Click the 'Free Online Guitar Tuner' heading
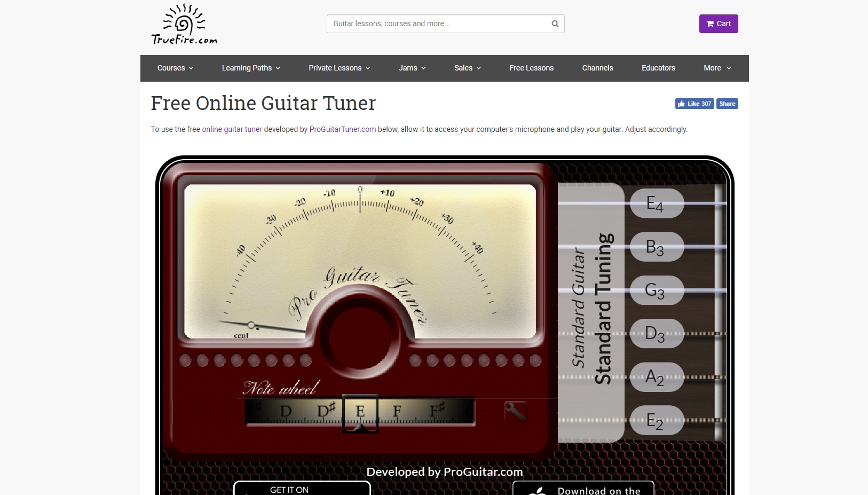Viewport: 868px width, 495px height. (263, 103)
